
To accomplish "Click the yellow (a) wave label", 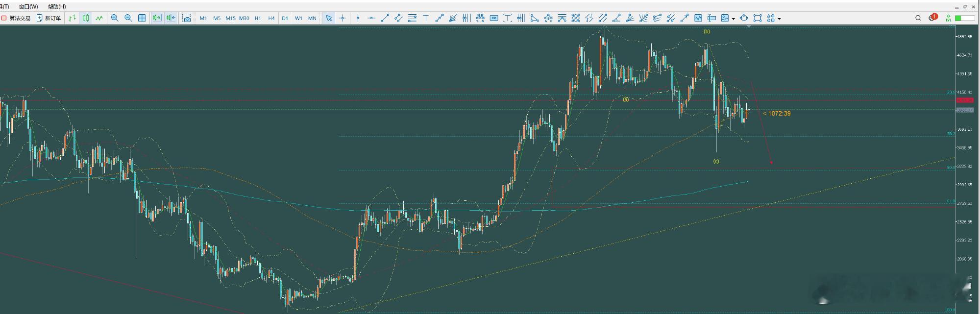I will (626, 99).
